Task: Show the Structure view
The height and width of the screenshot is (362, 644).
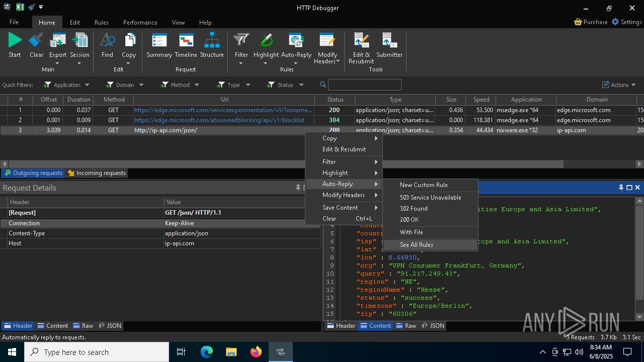Action: point(212,46)
